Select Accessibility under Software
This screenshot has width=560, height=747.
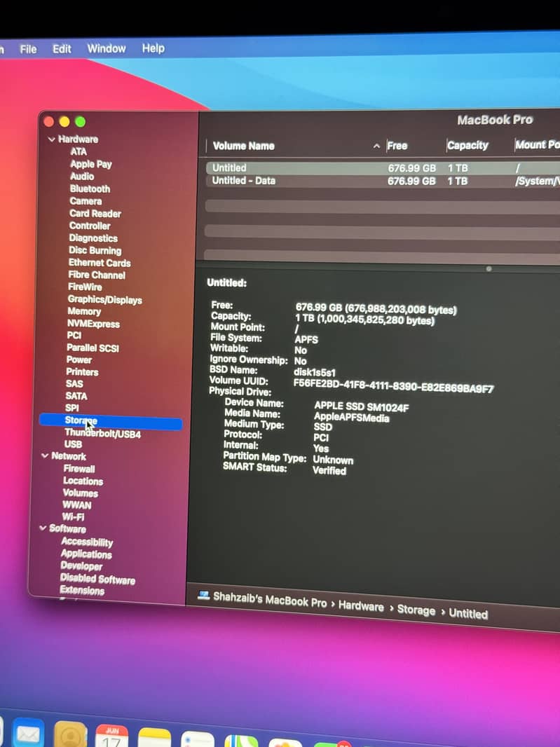point(87,542)
